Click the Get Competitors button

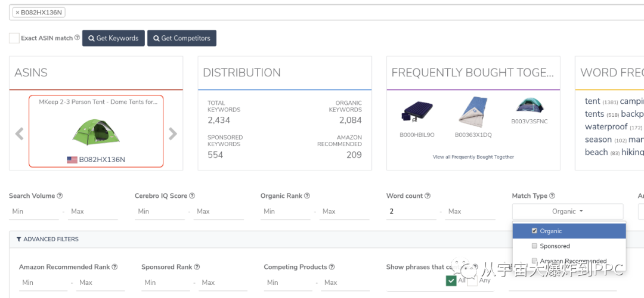[182, 38]
